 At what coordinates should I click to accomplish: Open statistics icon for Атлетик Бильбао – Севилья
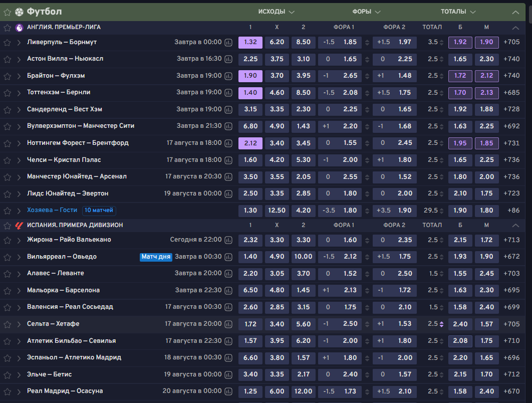pos(228,341)
